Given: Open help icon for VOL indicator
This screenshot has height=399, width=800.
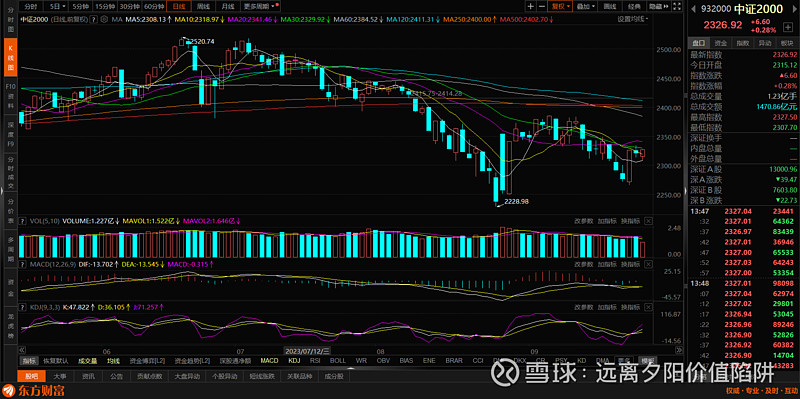Looking at the screenshot, I should point(22,221).
